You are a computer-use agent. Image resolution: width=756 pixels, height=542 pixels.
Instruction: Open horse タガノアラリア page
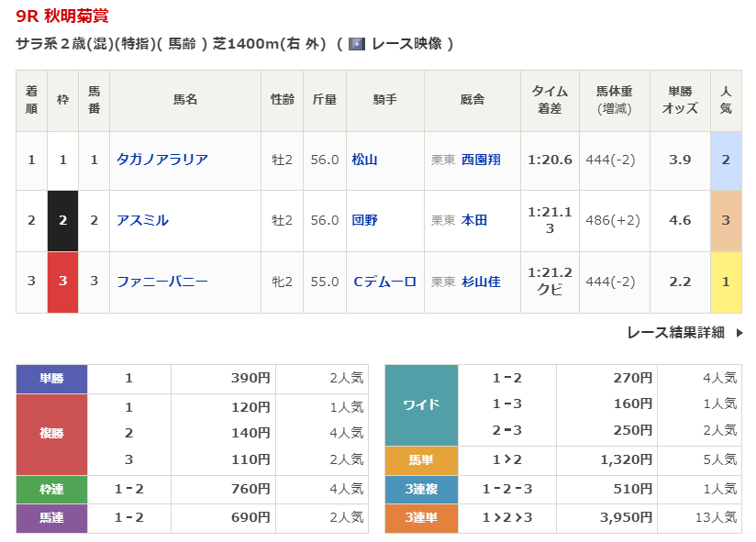tap(161, 160)
